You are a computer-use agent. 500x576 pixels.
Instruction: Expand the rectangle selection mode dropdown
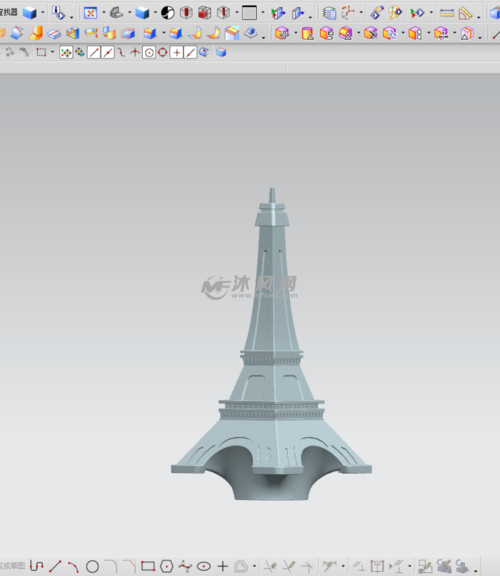pos(52,53)
